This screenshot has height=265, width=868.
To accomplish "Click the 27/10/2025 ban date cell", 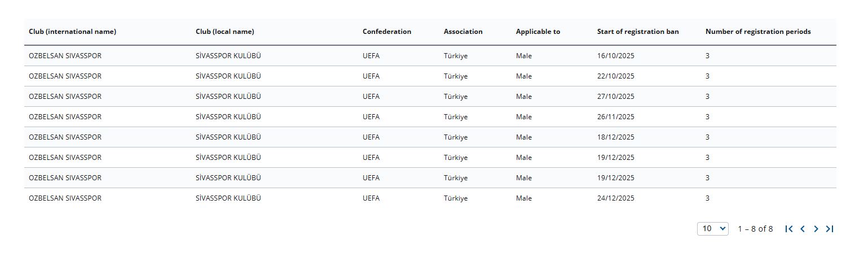I will click(x=615, y=97).
